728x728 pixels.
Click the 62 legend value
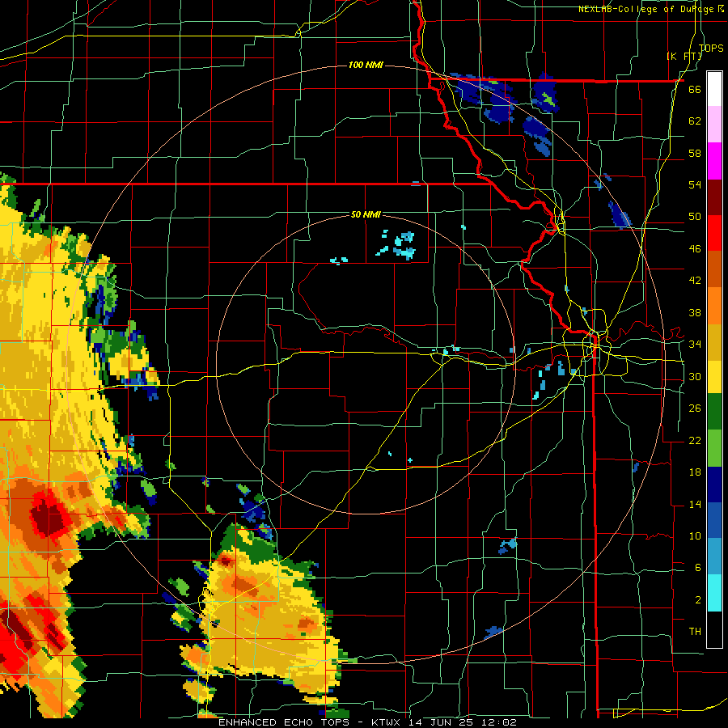(x=695, y=121)
